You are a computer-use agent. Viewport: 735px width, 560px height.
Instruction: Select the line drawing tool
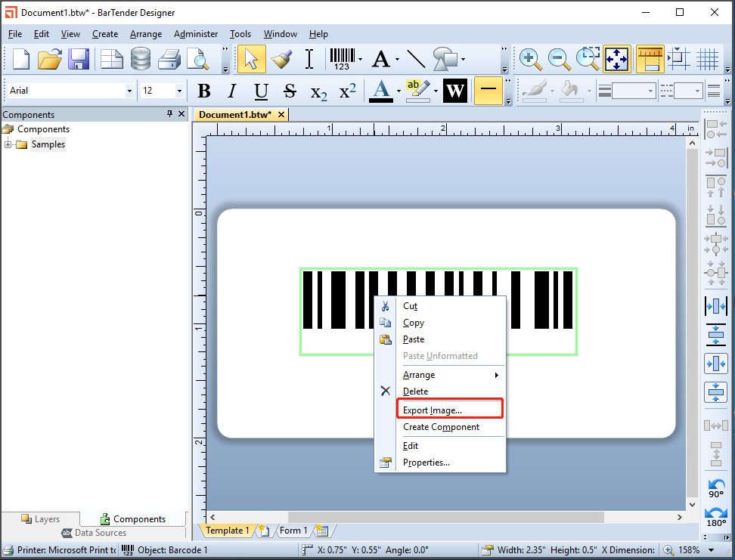(416, 59)
